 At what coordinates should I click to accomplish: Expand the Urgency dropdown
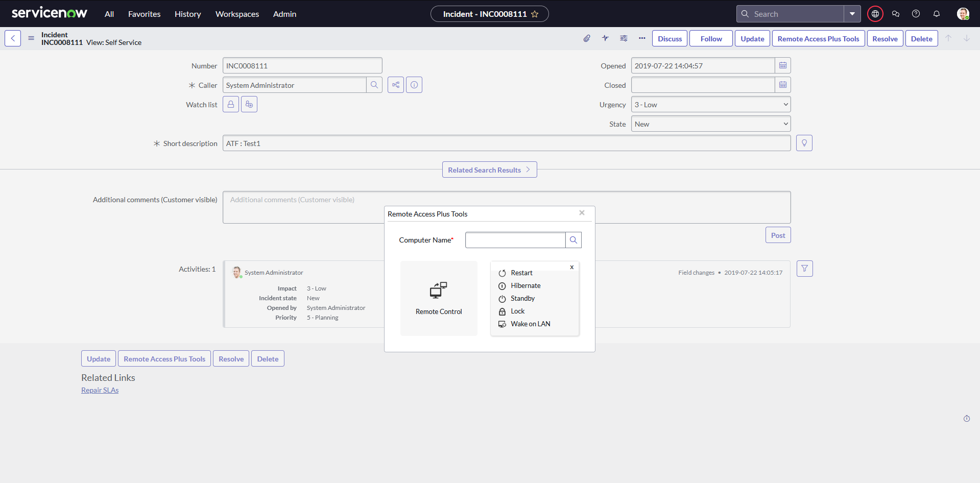(x=710, y=105)
